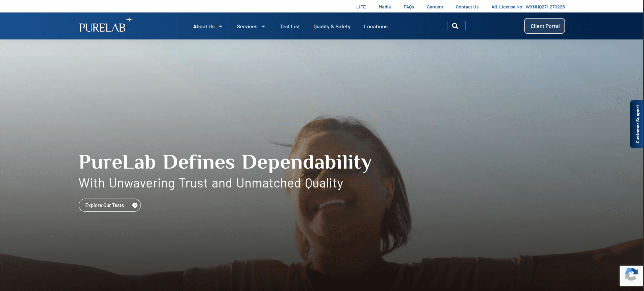
Task: Open the About Us menu
Action: pyautogui.click(x=204, y=27)
